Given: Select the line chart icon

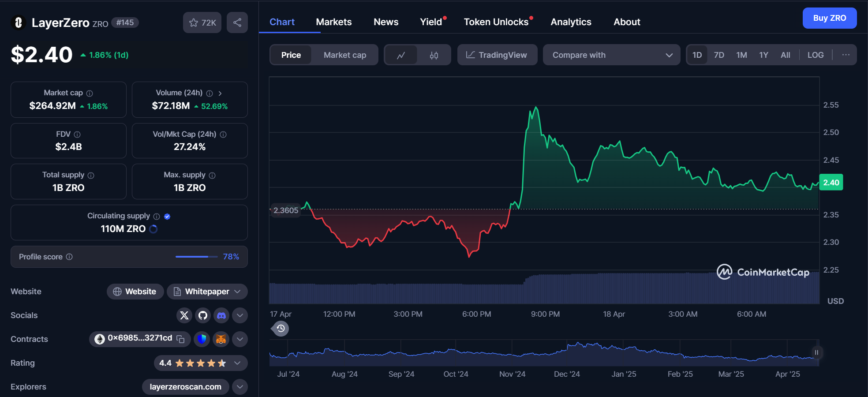Looking at the screenshot, I should pos(401,55).
